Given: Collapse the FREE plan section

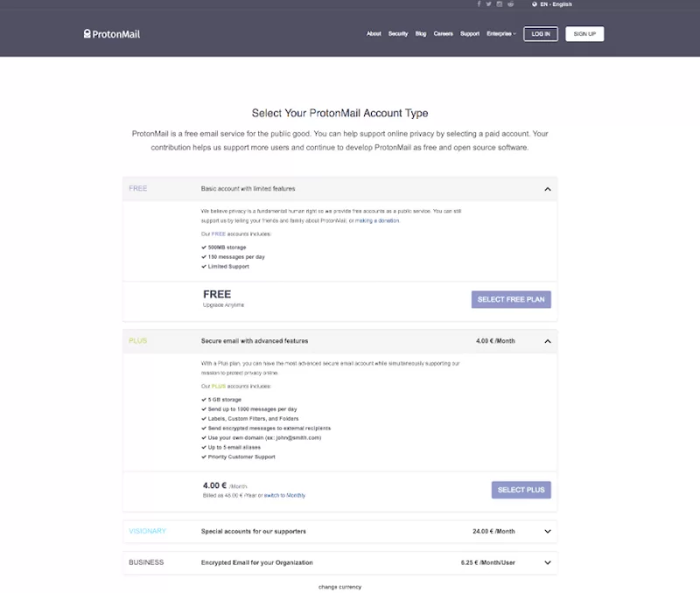Looking at the screenshot, I should (x=547, y=188).
